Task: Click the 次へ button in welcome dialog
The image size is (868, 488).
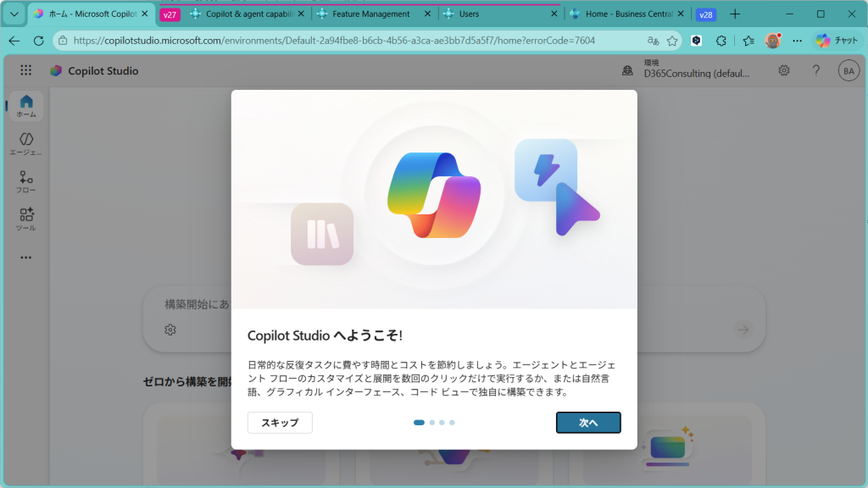Action: 588,422
